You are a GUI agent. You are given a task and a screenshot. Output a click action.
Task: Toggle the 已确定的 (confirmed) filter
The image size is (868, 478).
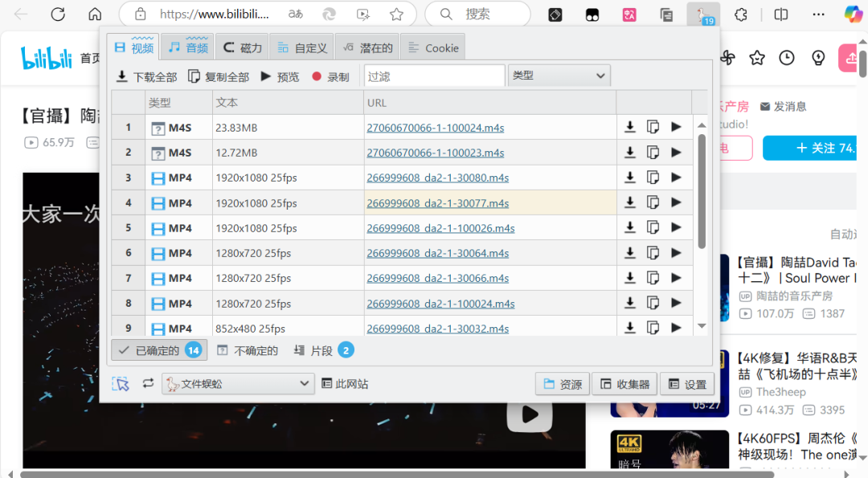158,349
